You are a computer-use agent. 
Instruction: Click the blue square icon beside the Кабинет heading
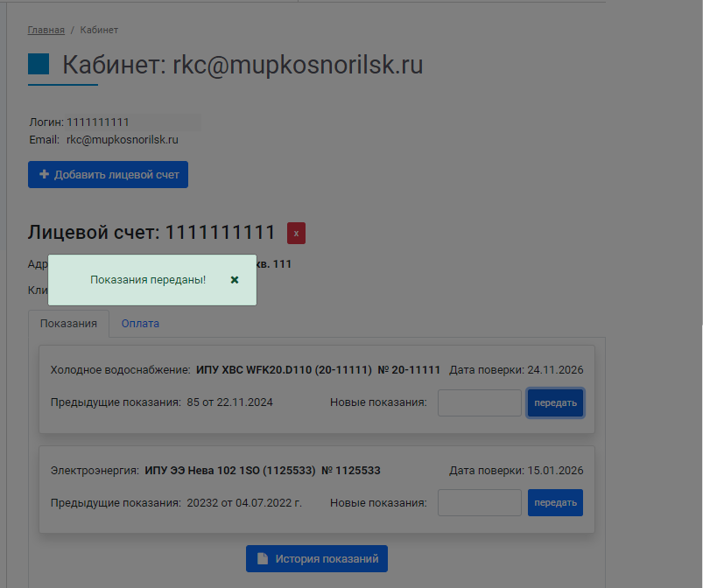tap(39, 65)
